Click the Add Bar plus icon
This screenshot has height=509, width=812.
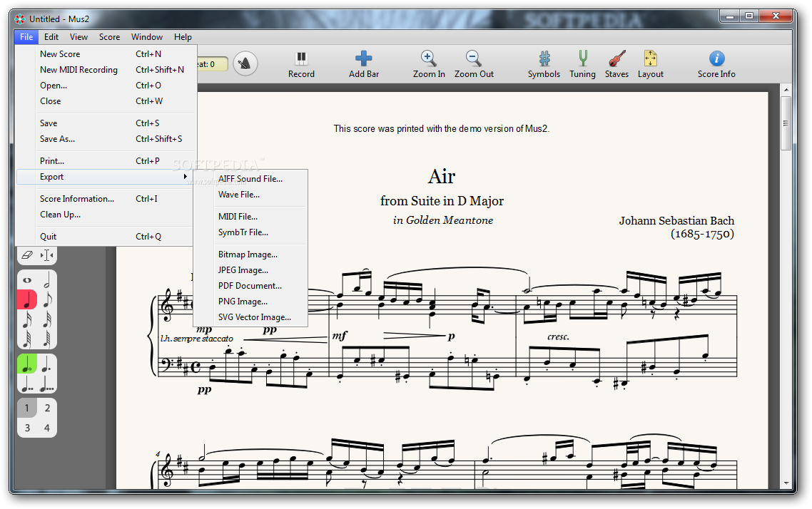click(363, 58)
